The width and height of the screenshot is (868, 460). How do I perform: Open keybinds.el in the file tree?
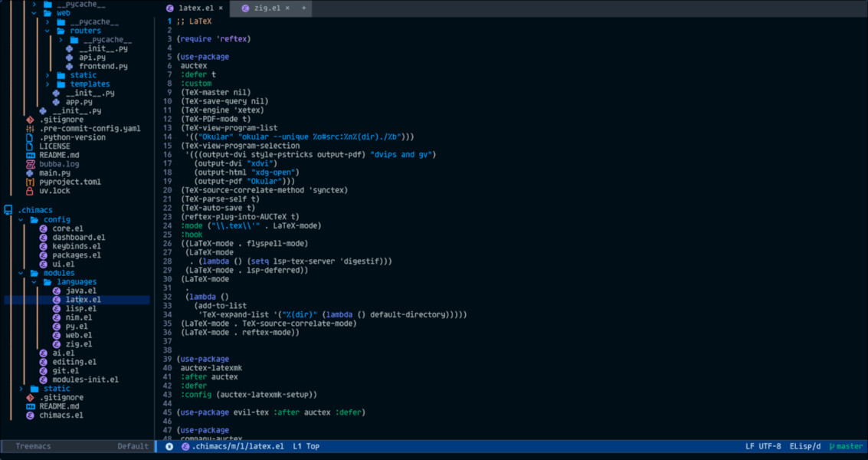coord(77,246)
